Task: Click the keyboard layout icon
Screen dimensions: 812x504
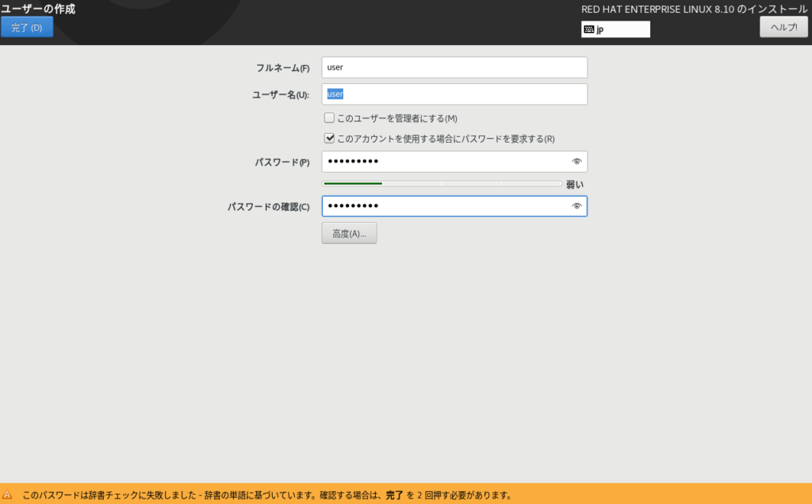Action: coord(589,29)
